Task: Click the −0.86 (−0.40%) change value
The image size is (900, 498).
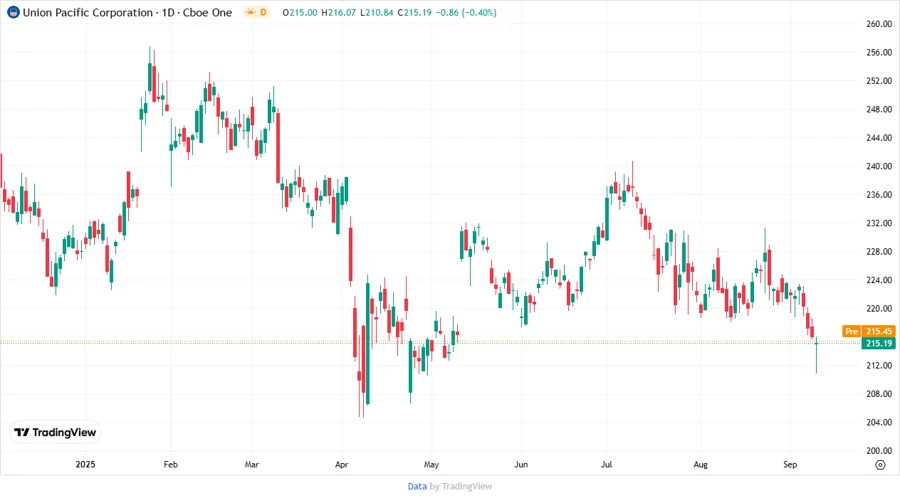Action: coord(466,13)
